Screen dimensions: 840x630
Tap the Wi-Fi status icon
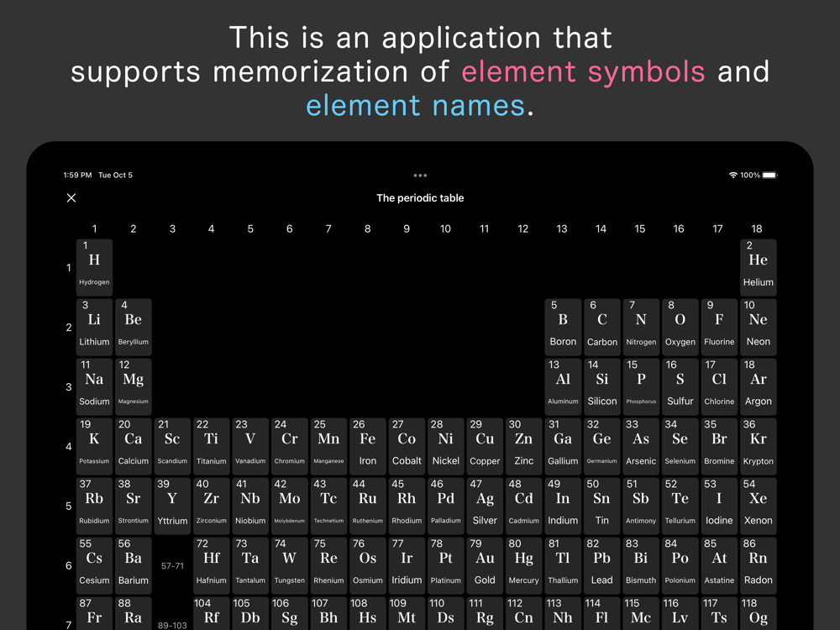pos(732,176)
